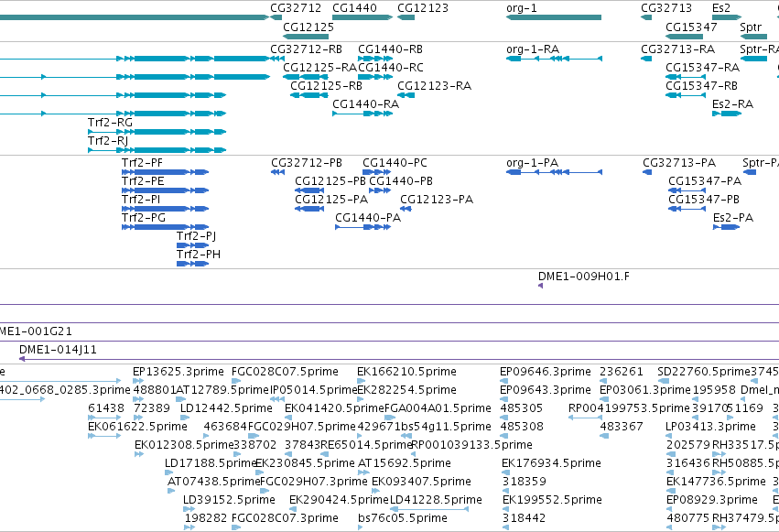
Task: Click transcript CG15347-RA
Action: pyautogui.click(x=686, y=77)
